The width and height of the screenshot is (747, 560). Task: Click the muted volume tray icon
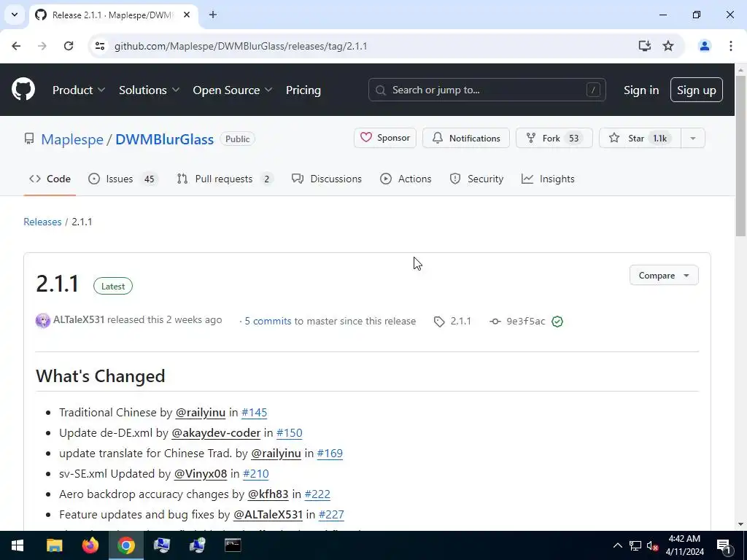(x=652, y=545)
